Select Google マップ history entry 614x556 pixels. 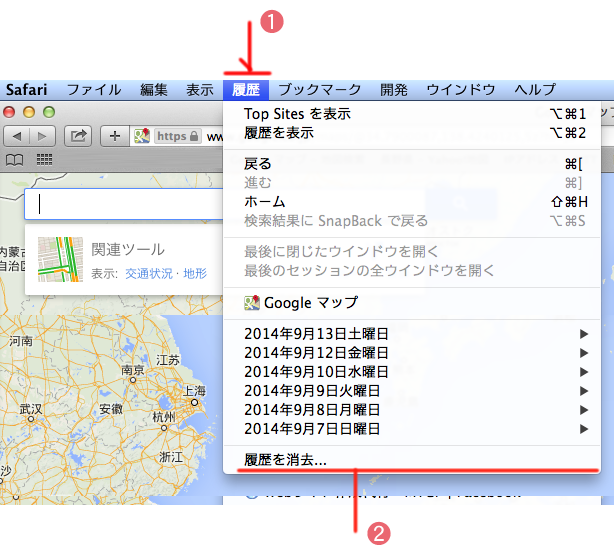[412, 303]
